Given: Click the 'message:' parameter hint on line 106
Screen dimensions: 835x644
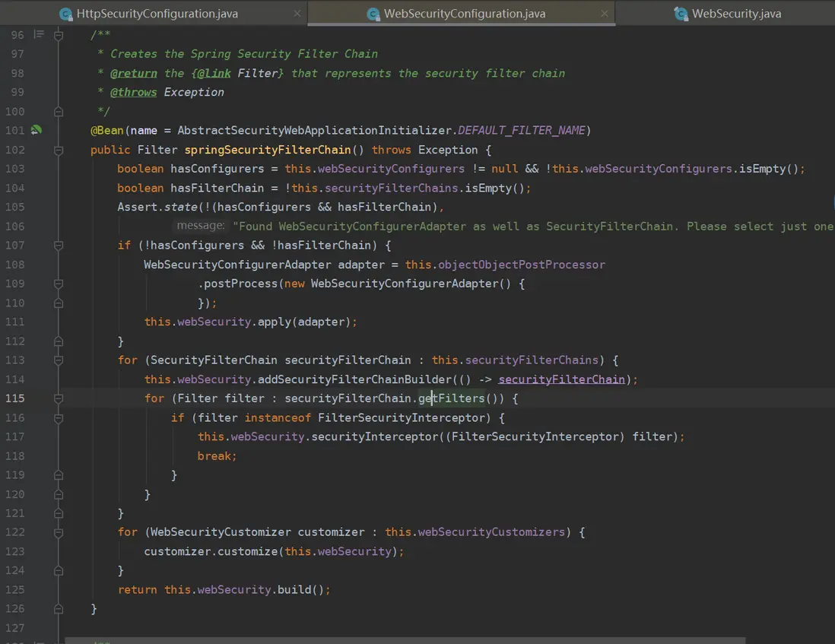Looking at the screenshot, I should (x=200, y=226).
